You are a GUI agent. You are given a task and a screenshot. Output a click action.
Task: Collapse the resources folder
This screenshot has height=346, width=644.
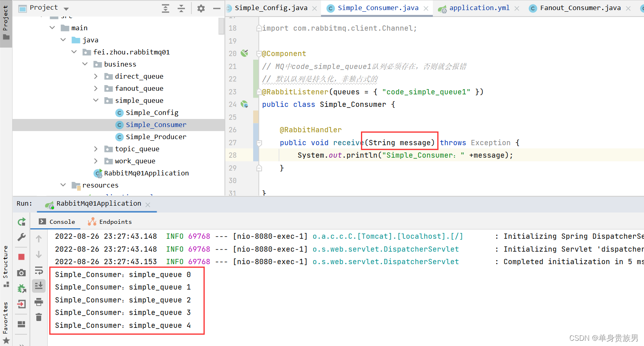63,185
